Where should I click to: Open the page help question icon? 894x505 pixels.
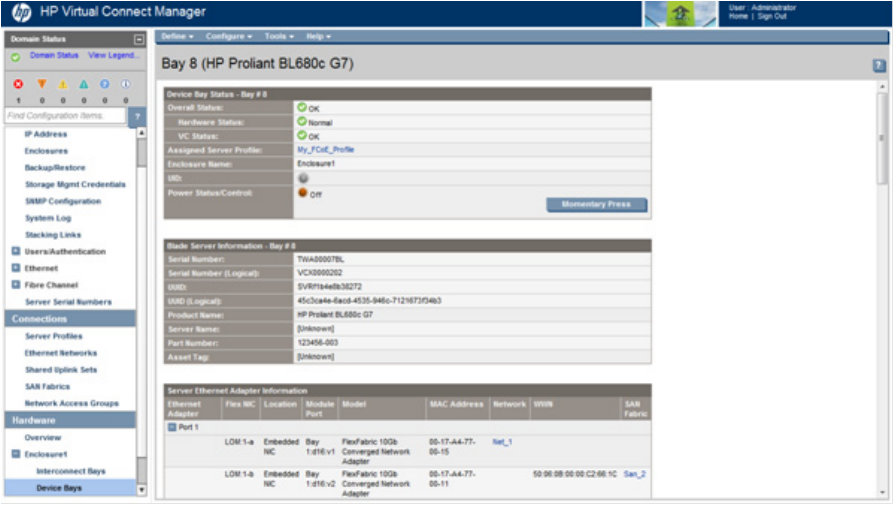coord(879,66)
